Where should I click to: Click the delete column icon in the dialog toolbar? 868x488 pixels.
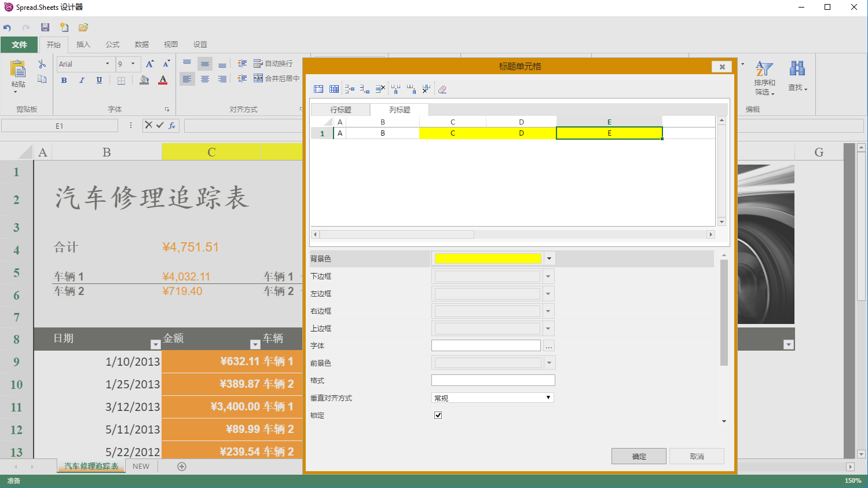tap(426, 89)
